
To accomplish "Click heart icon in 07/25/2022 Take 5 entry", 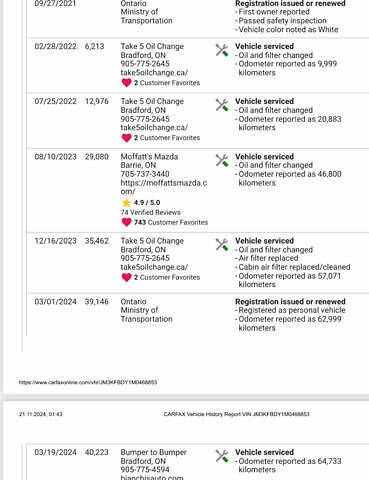I will 126,138.
